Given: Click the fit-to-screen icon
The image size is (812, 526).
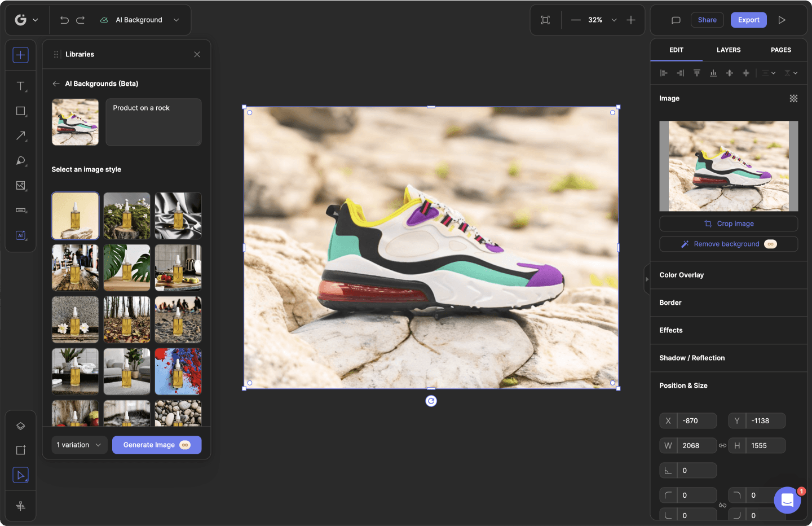Looking at the screenshot, I should tap(545, 20).
